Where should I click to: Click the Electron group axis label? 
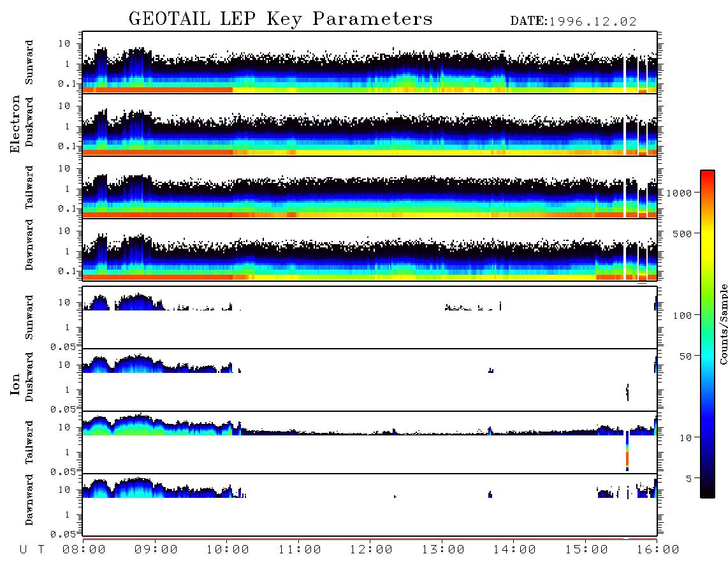coord(15,124)
